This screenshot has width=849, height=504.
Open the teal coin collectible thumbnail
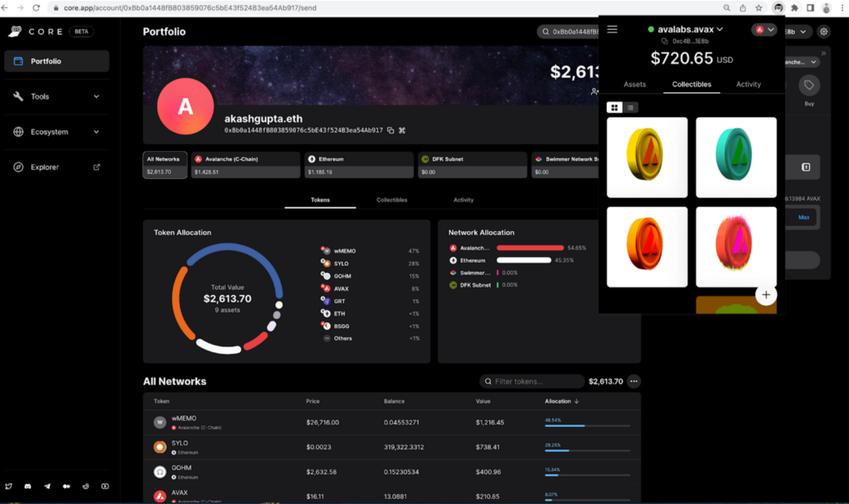(x=736, y=157)
